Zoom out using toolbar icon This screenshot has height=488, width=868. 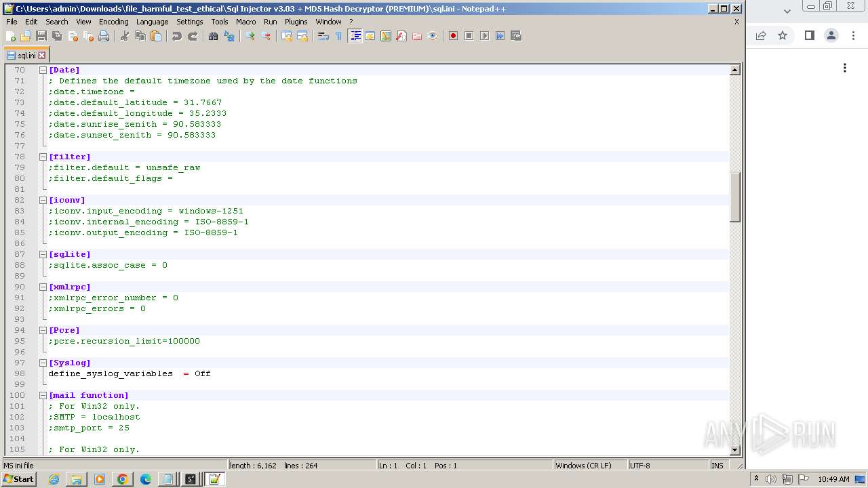point(266,36)
